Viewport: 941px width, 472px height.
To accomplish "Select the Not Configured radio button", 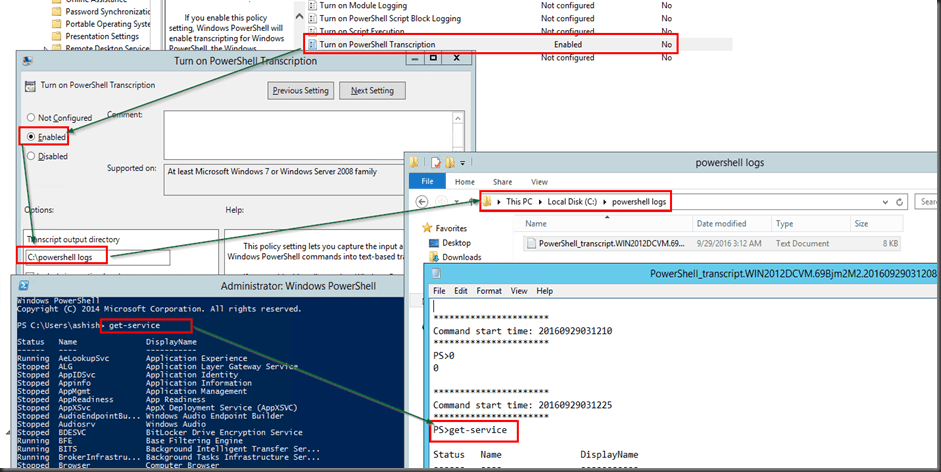I will pos(32,118).
